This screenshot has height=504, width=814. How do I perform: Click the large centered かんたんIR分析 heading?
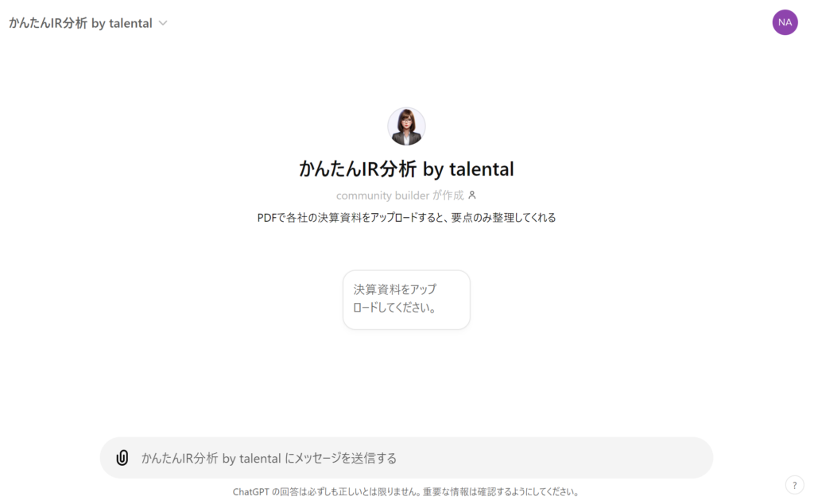[406, 169]
